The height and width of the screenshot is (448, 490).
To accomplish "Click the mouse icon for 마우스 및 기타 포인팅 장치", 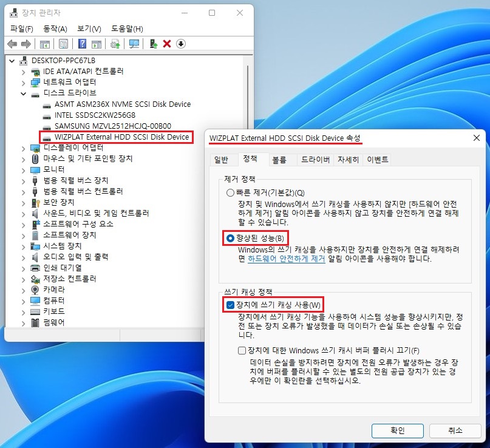I will tap(35, 158).
